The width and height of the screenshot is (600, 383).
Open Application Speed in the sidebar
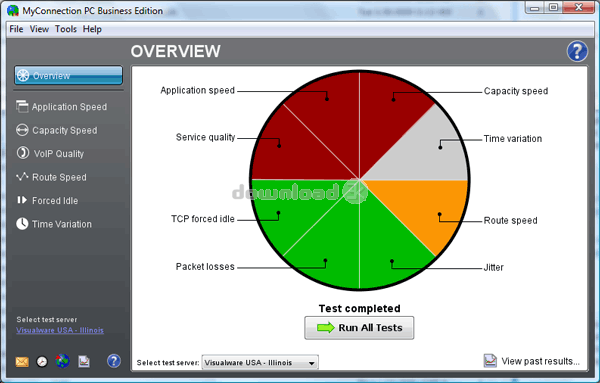pyautogui.click(x=62, y=107)
